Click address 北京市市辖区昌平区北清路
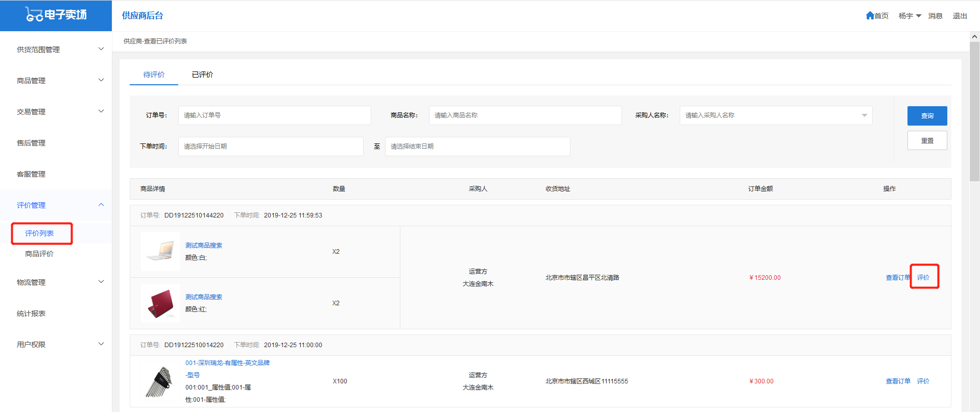Image resolution: width=980 pixels, height=412 pixels. click(x=582, y=278)
